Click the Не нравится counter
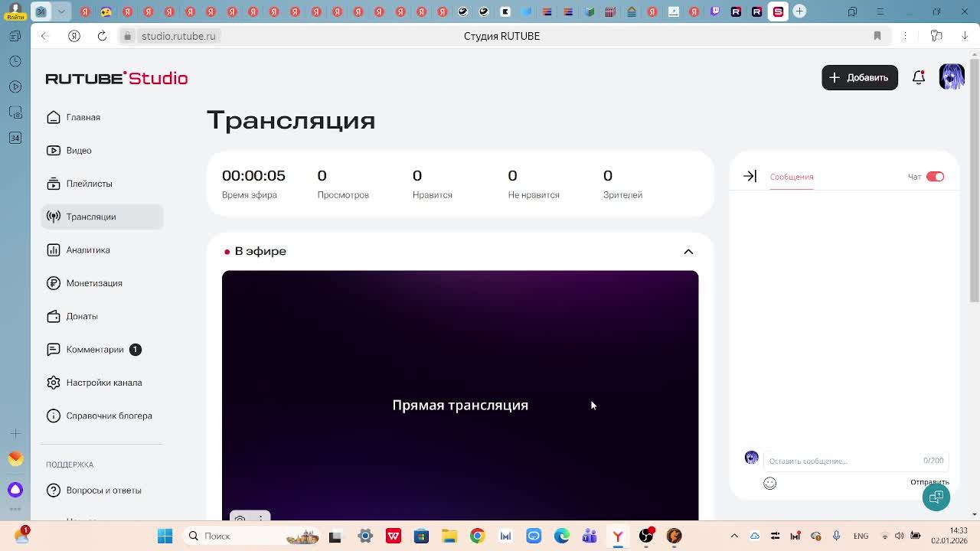 click(x=534, y=184)
